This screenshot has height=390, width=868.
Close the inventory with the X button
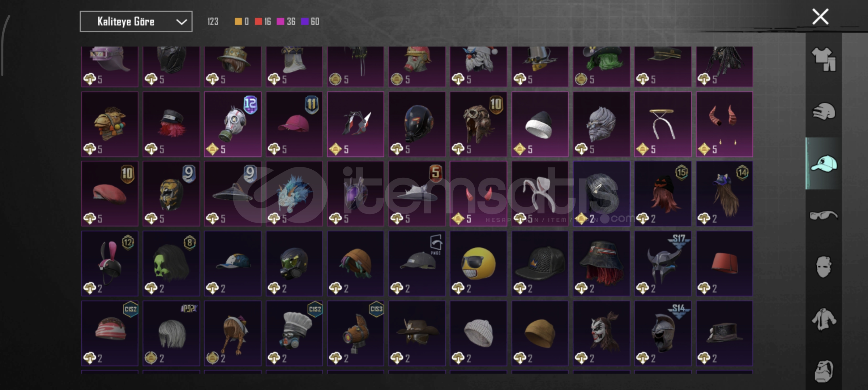click(x=820, y=17)
